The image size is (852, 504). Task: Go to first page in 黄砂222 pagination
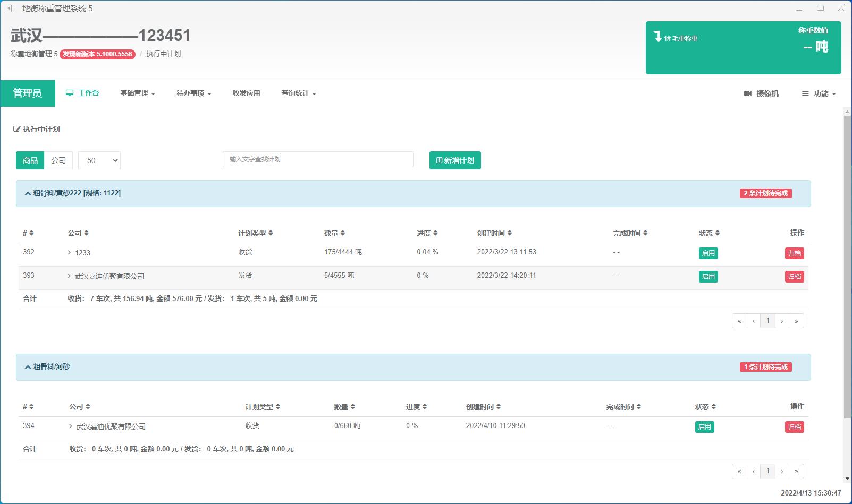point(739,321)
